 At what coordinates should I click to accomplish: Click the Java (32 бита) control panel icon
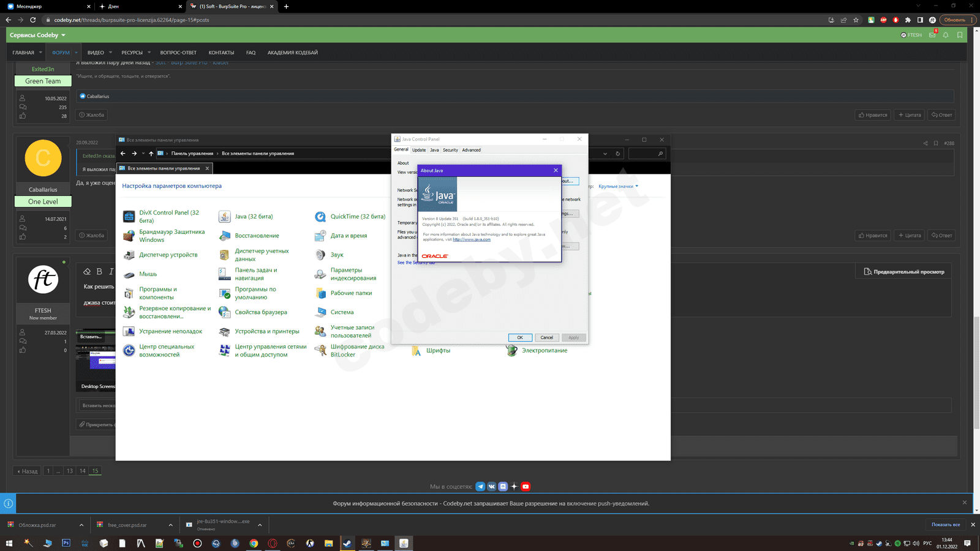click(x=225, y=217)
